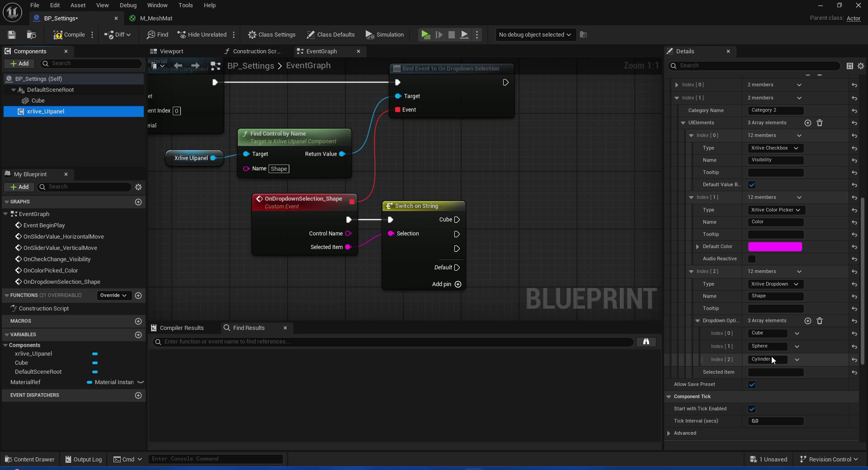Open the compile options three-dot menu
Image resolution: width=868 pixels, height=470 pixels.
pos(92,35)
